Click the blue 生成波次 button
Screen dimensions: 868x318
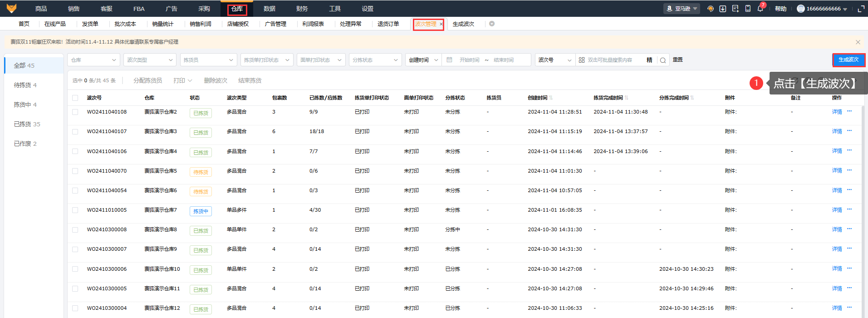pyautogui.click(x=848, y=60)
